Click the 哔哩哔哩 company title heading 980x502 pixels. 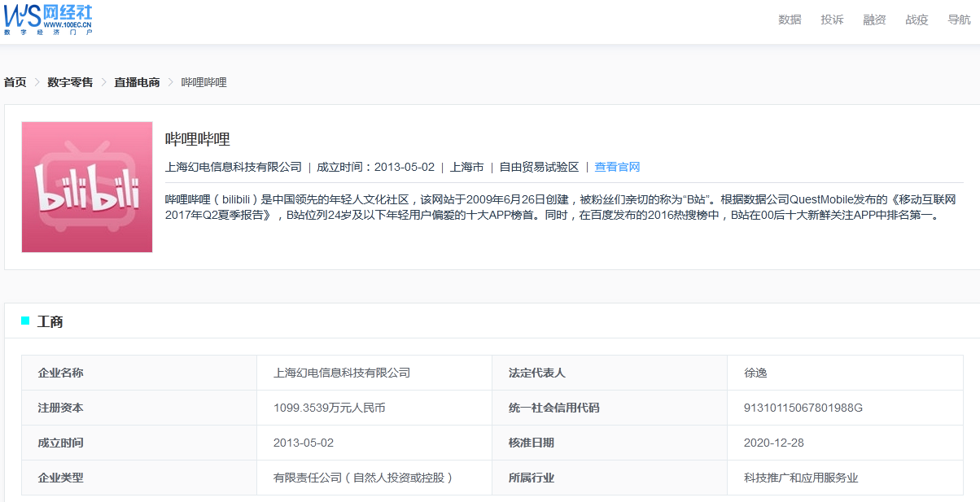[198, 139]
